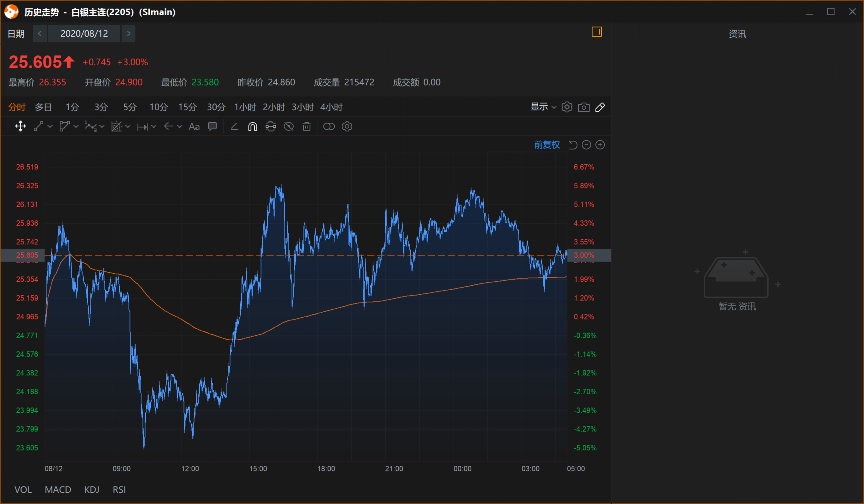The width and height of the screenshot is (864, 504).
Task: Toggle hide-drawings crossed eye icon
Action: click(x=289, y=126)
